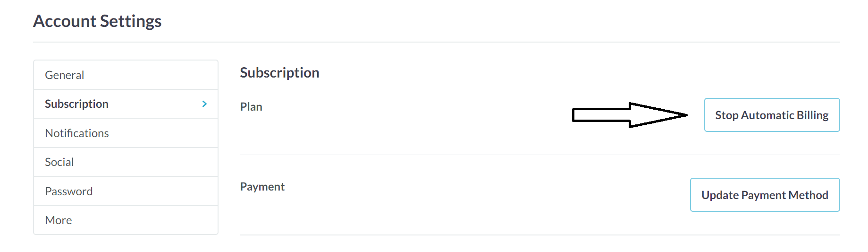This screenshot has width=868, height=252.
Task: Click the Subscription section heading
Action: 279,73
